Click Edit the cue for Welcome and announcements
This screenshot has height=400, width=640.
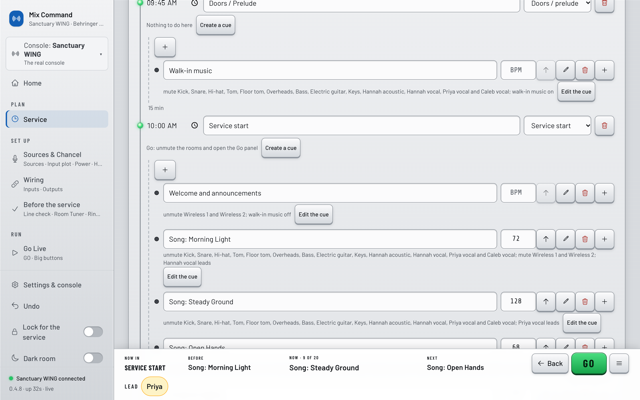click(313, 214)
